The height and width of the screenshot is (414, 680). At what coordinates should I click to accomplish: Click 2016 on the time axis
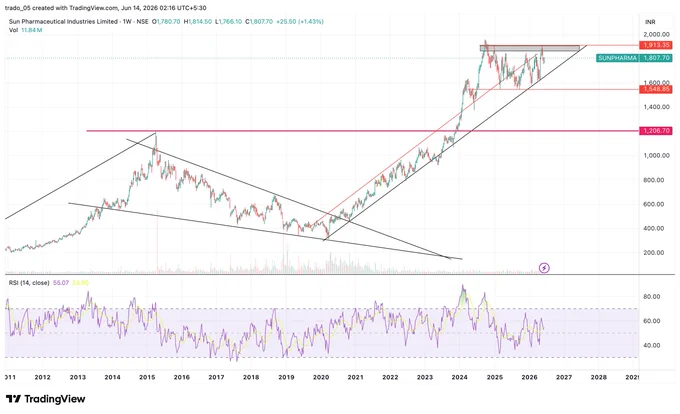[182, 377]
